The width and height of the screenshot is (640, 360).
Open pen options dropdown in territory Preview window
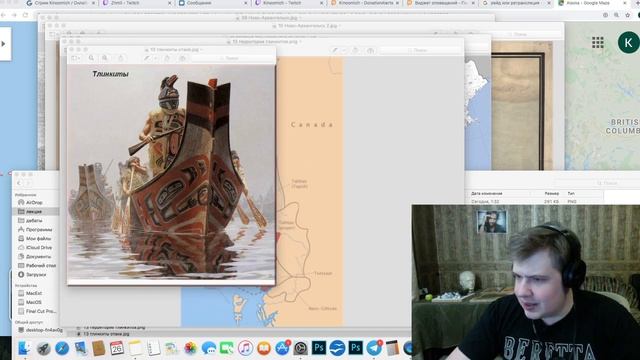coord(344,50)
